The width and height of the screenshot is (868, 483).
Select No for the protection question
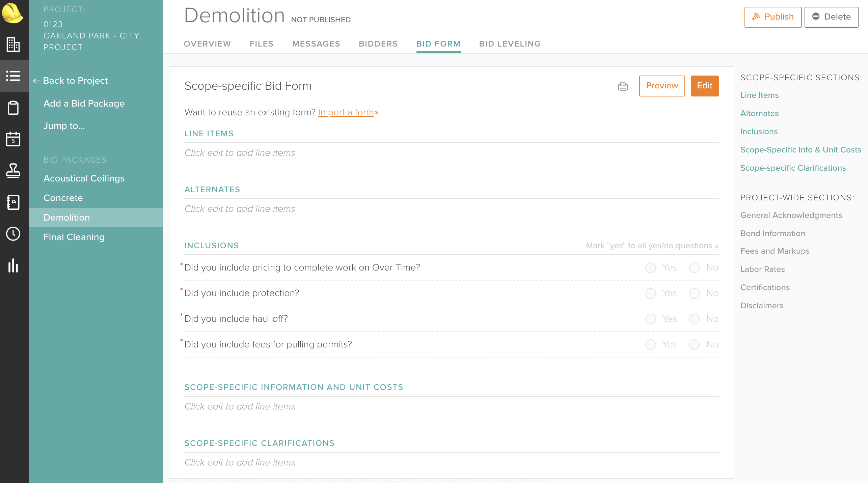click(x=694, y=293)
